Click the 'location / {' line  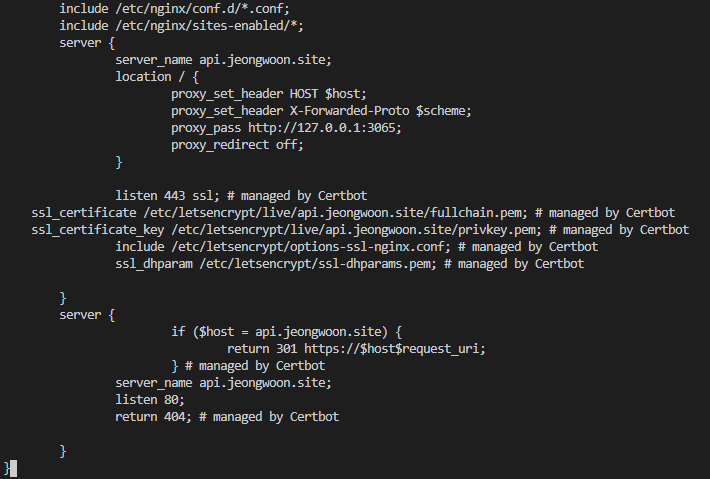click(x=157, y=77)
